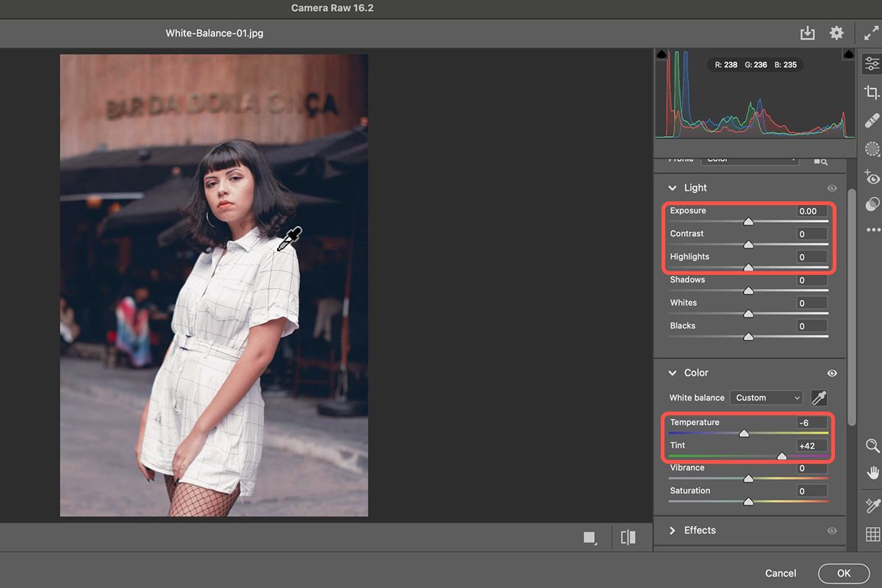Viewport: 882px width, 588px height.
Task: Select the Red Eye removal tool
Action: (871, 177)
